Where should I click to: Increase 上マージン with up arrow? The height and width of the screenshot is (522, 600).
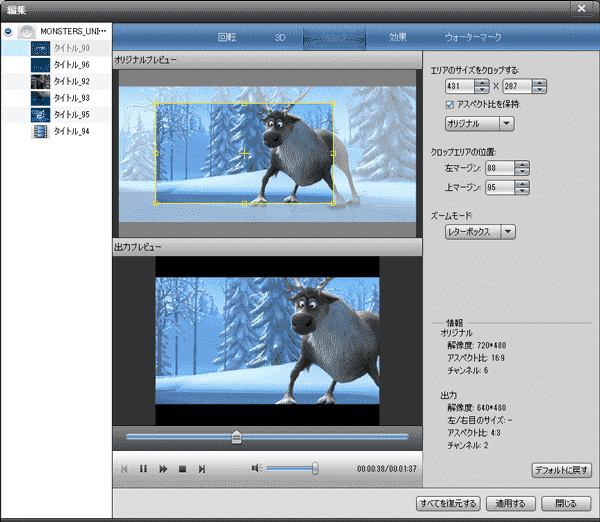522,184
